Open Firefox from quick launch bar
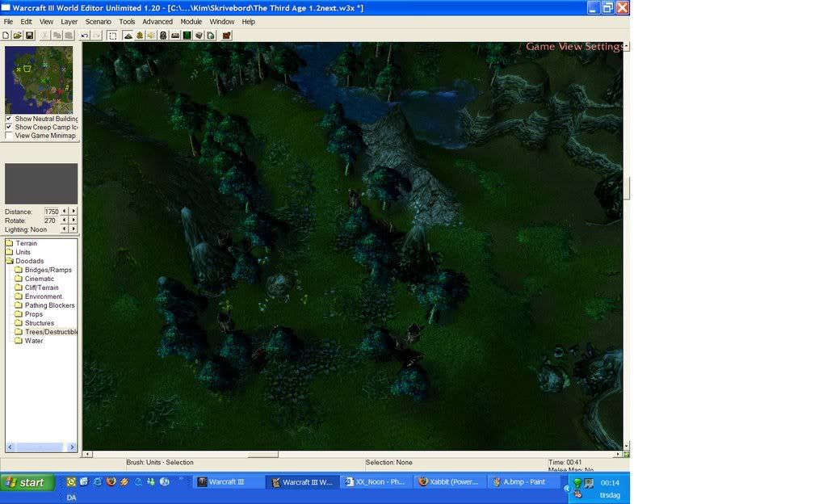Image resolution: width=827 pixels, height=504 pixels. 111,481
